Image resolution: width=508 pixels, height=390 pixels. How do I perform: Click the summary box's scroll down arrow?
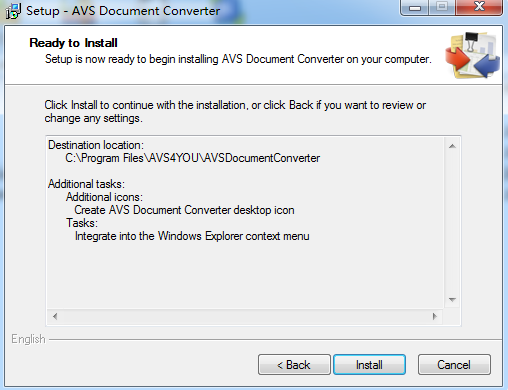452,300
